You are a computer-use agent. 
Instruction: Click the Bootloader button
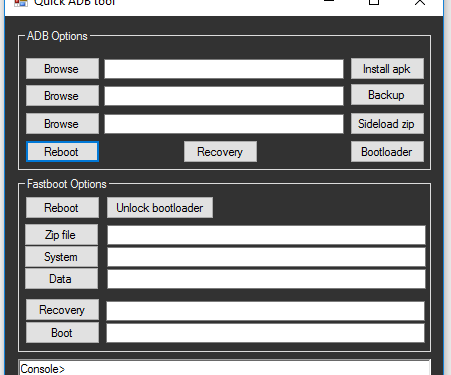click(x=387, y=152)
